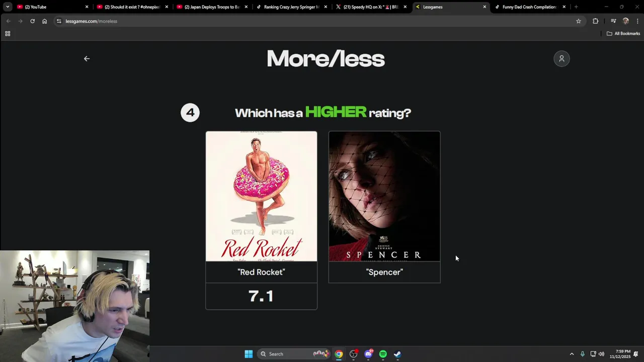Open the Chrome three-dot menu
Screen dimensions: 644x362
pyautogui.click(x=637, y=21)
